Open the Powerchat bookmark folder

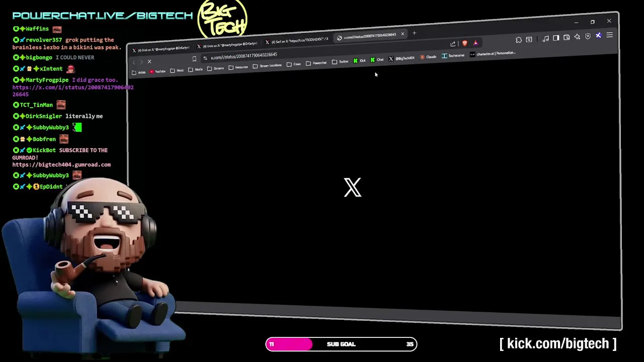coord(316,63)
